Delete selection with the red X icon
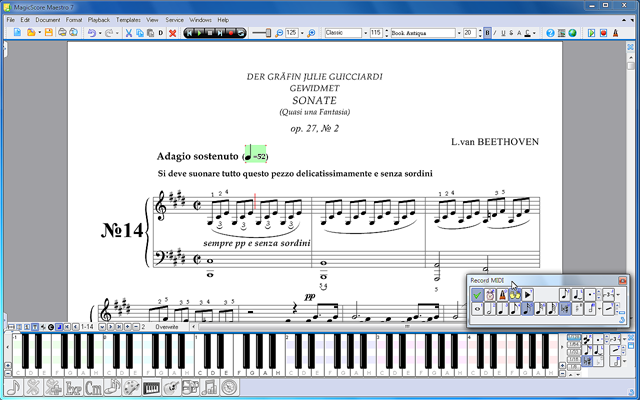This screenshot has height=400, width=640. 173,33
